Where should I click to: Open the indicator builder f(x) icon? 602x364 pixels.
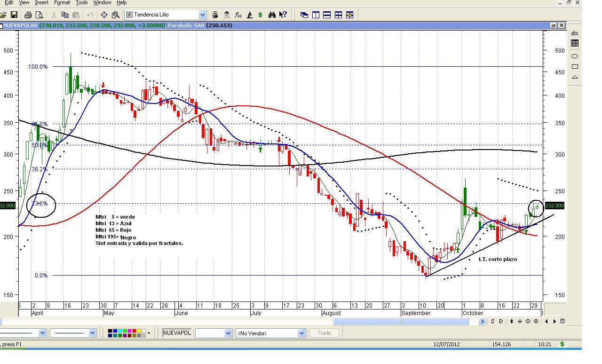click(x=238, y=15)
